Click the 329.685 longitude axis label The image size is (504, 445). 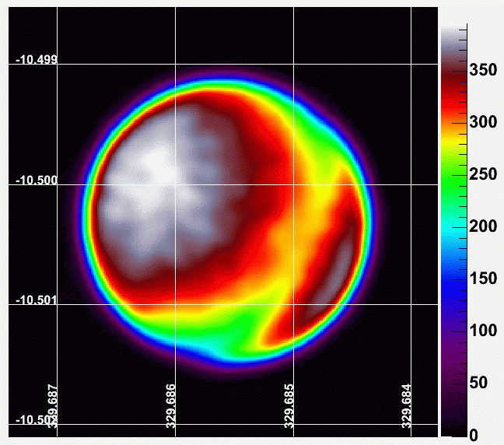pyautogui.click(x=289, y=406)
